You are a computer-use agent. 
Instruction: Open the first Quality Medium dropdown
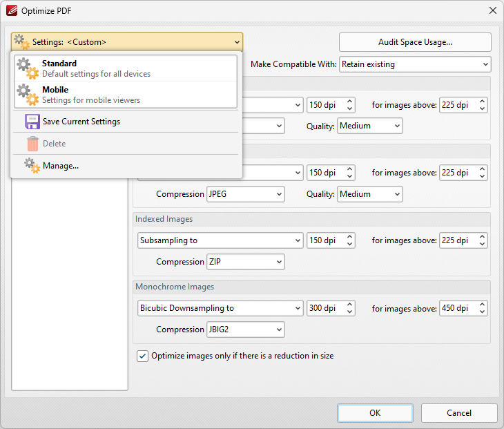[369, 126]
